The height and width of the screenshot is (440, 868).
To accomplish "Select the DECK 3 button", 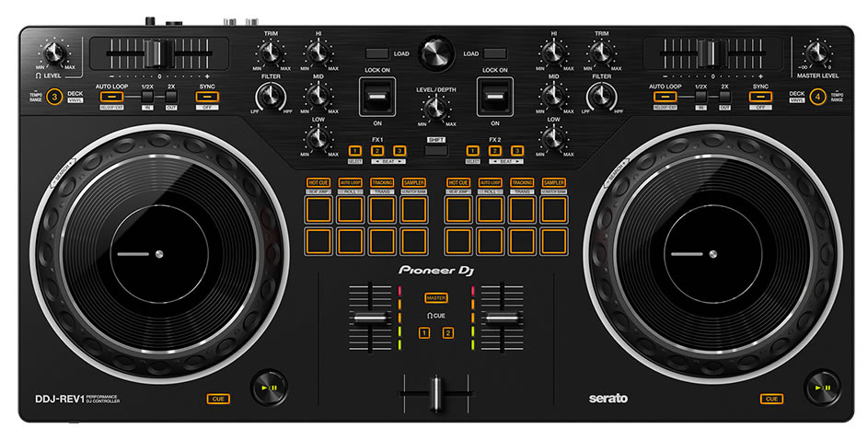I will coord(54,97).
